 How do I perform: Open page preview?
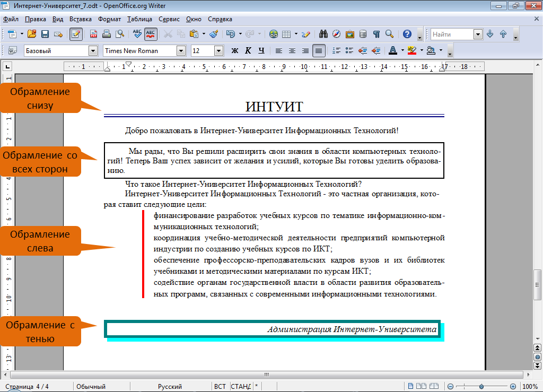120,34
